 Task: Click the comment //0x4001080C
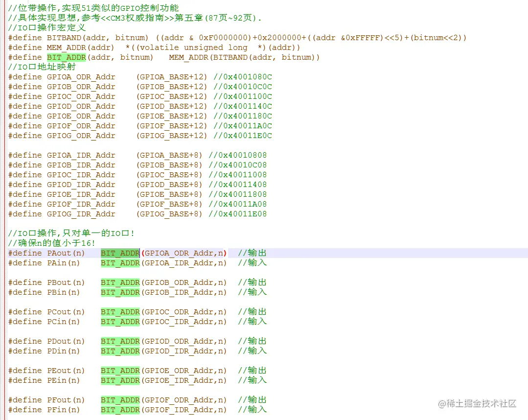coord(242,77)
